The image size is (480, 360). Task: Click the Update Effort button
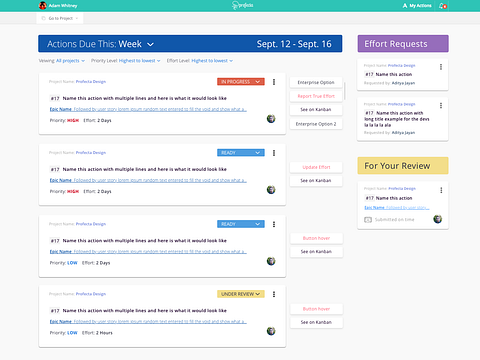(x=316, y=167)
